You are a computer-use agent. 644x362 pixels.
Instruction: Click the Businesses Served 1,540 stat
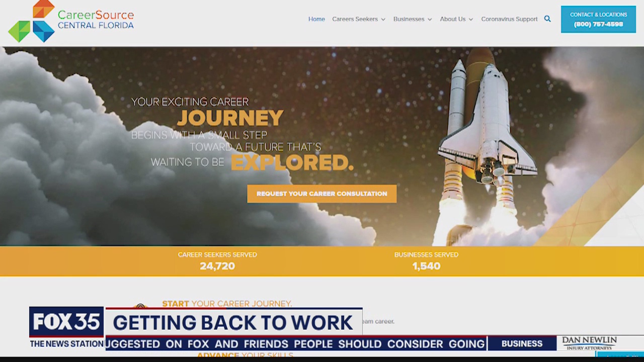426,261
